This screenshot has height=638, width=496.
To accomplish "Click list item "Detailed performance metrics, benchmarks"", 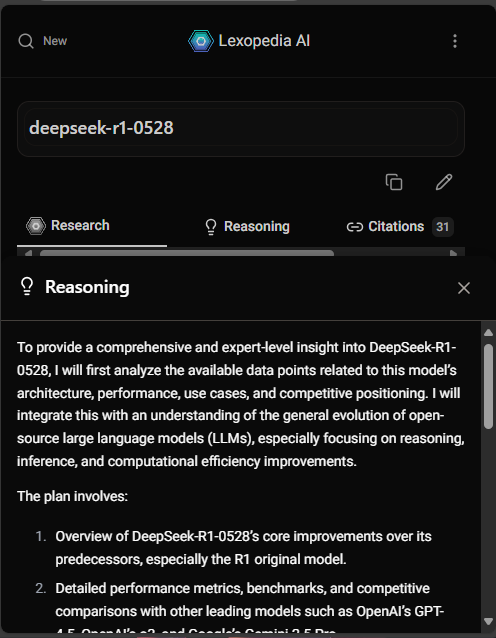I will tap(249, 610).
